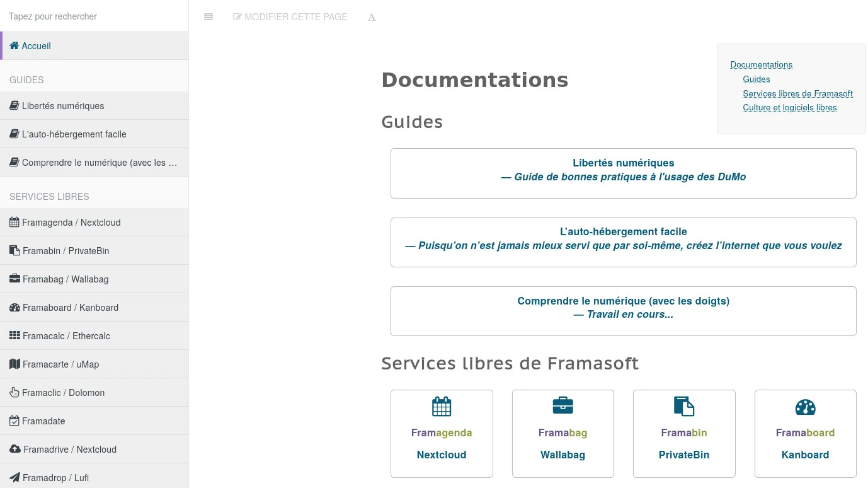Toggle the sidebar with the hamburger icon
Image resolution: width=868 pixels, height=488 pixels.
click(208, 17)
